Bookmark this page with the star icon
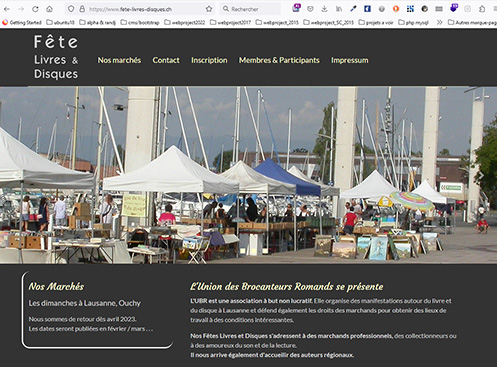 209,9
